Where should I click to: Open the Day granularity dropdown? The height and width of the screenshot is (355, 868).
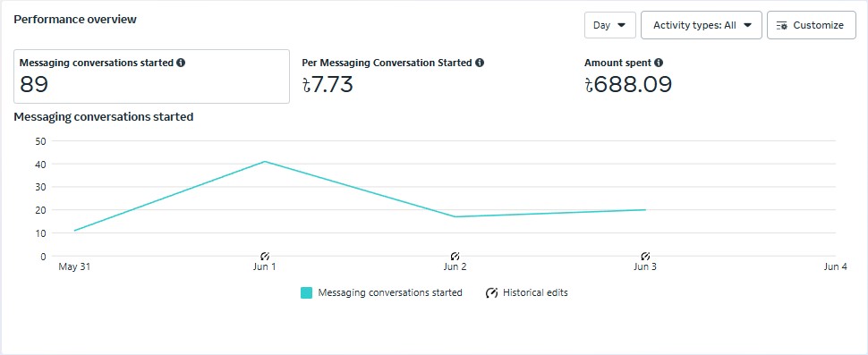[x=610, y=25]
